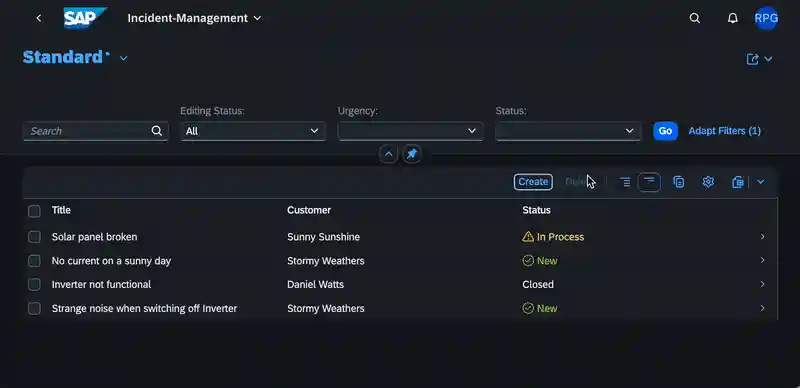Navigate via chevron of No current row
Viewport: 800px width, 388px height.
point(763,260)
